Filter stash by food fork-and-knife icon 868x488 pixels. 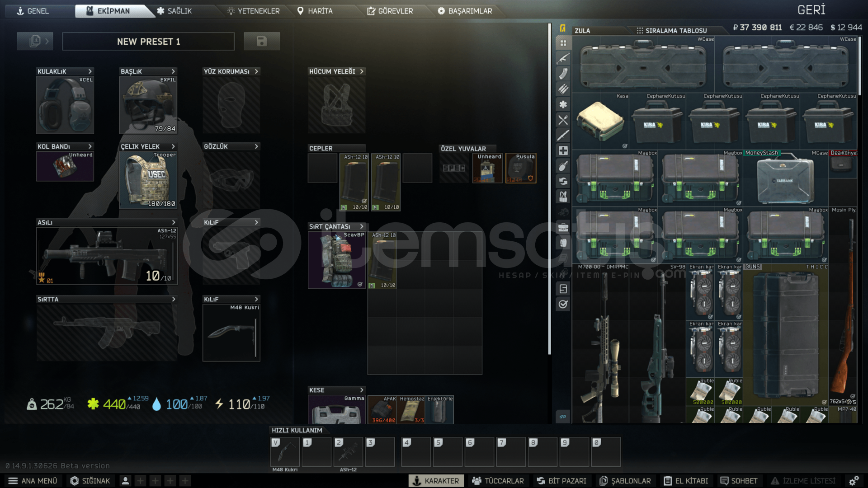(x=563, y=120)
